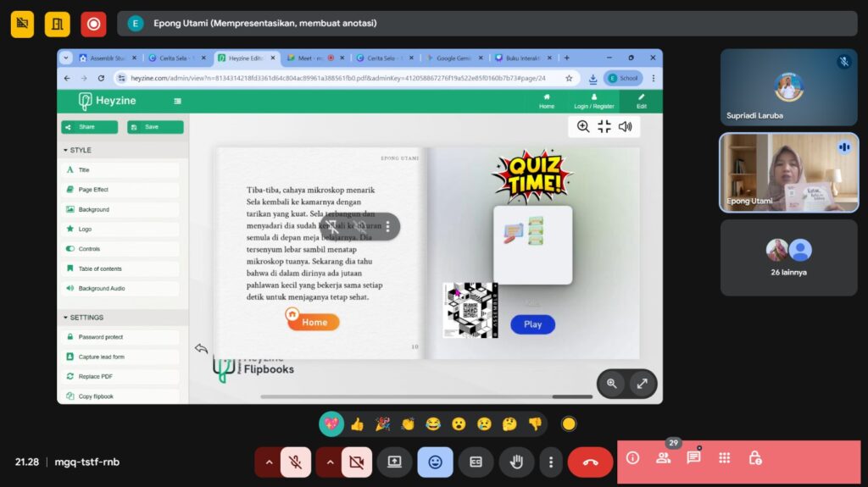Expand microphone audio settings arrow
Screen dimensions: 868x487
270,462
